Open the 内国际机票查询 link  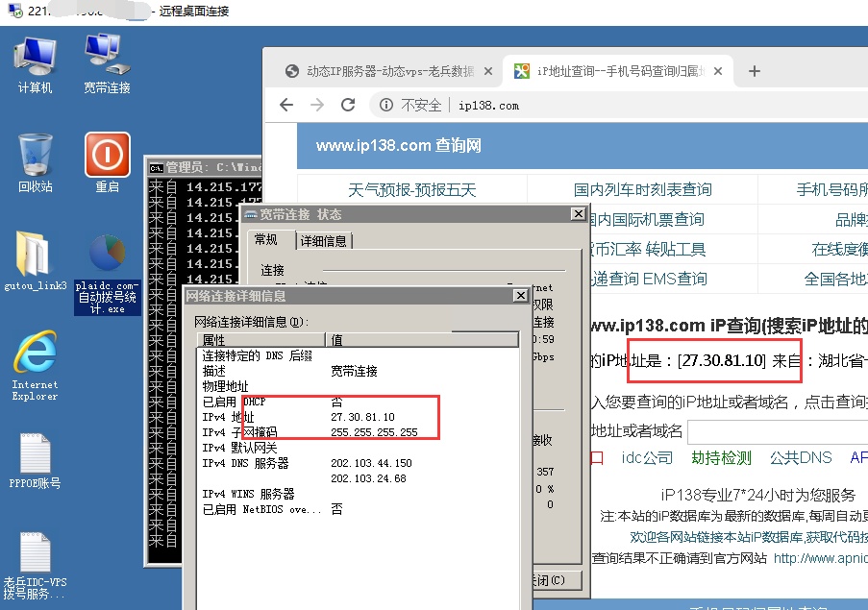click(x=647, y=220)
